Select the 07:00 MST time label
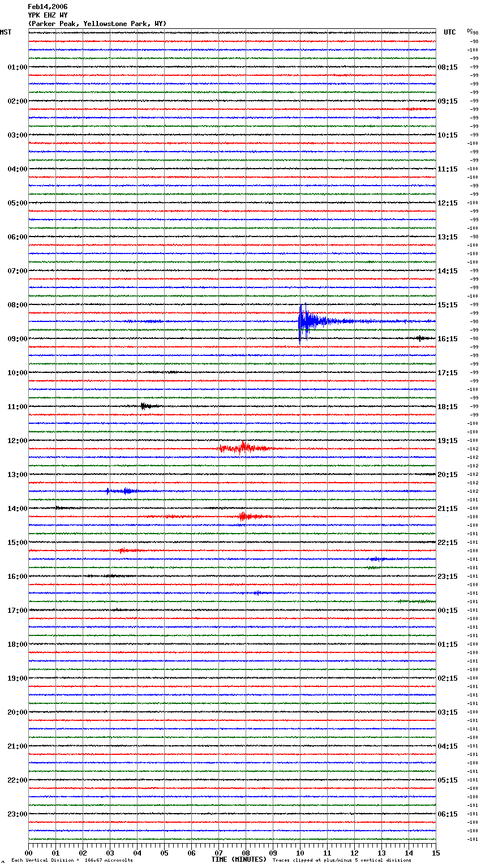 click(18, 271)
